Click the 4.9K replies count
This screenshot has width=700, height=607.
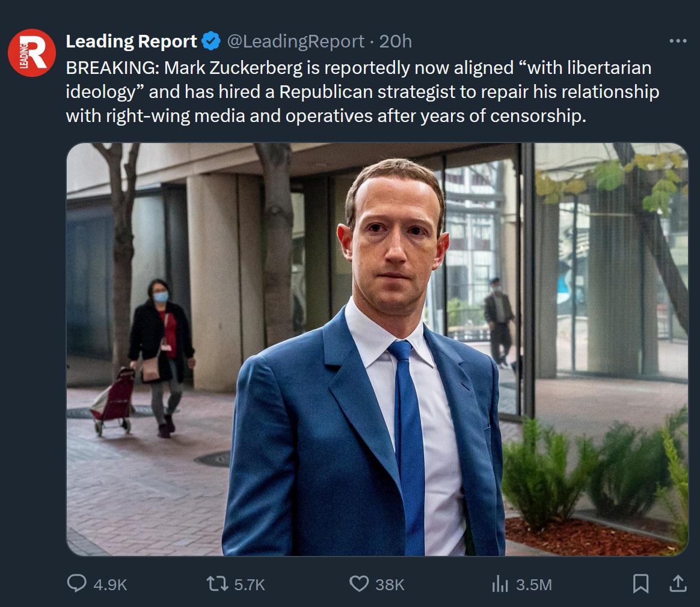[x=110, y=585]
